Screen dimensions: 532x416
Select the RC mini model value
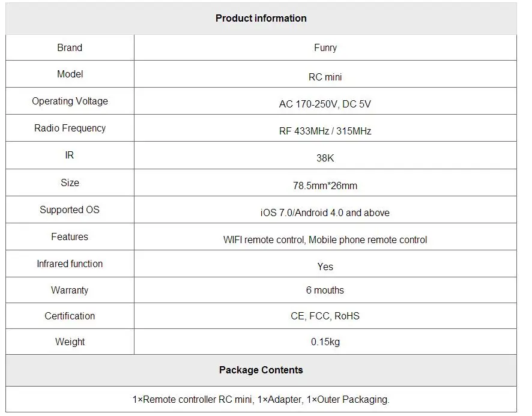325,77
